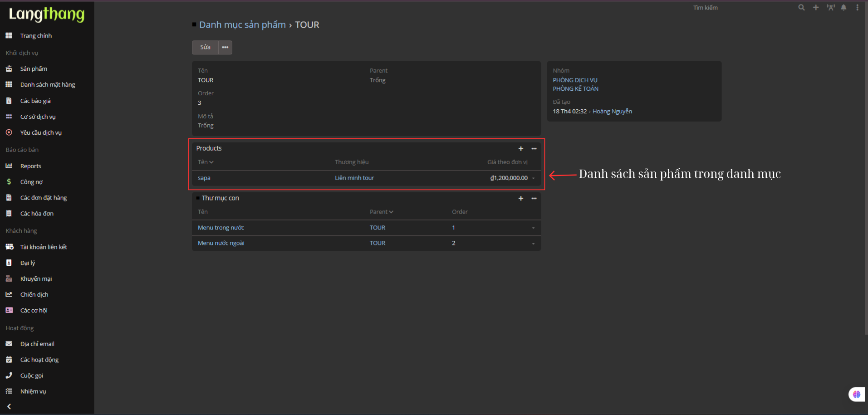
Task: Add a subcategory with Thư mục con plus
Action: point(520,199)
